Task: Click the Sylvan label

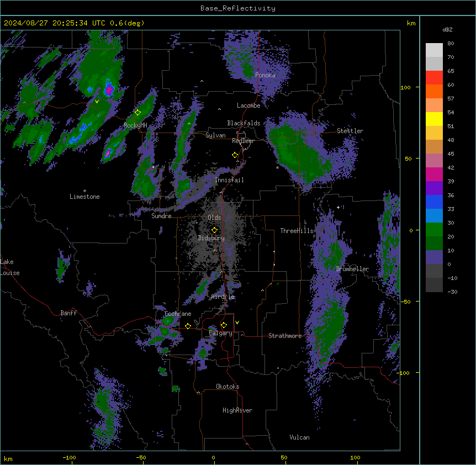Action: 215,135
